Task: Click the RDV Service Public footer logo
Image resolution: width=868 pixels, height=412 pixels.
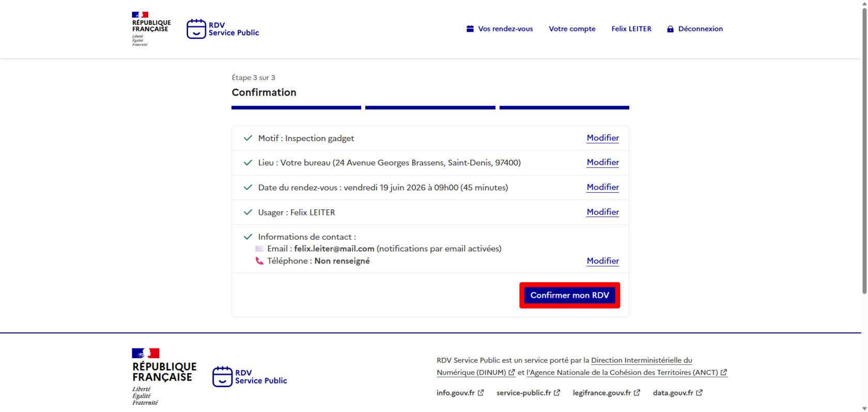Action: [250, 376]
